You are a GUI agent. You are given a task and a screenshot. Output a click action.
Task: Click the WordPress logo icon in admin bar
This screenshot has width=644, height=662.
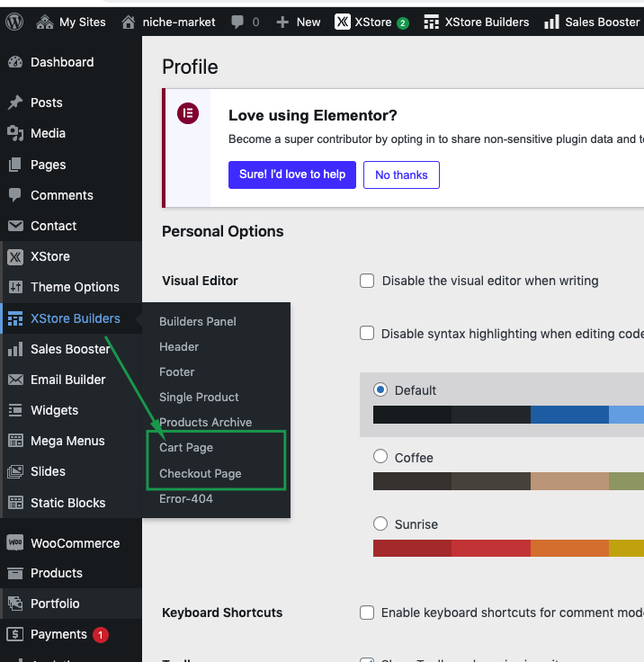point(14,22)
